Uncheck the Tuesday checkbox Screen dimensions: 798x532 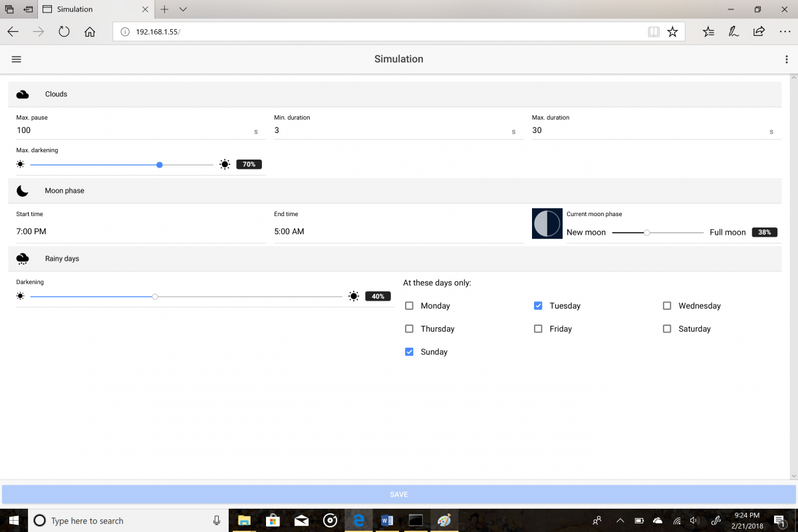pyautogui.click(x=538, y=306)
